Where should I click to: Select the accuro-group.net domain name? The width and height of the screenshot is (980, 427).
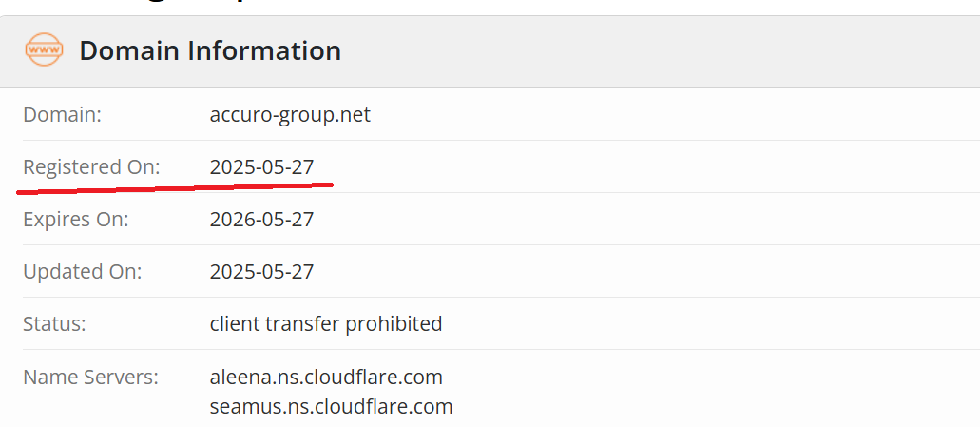tap(290, 115)
